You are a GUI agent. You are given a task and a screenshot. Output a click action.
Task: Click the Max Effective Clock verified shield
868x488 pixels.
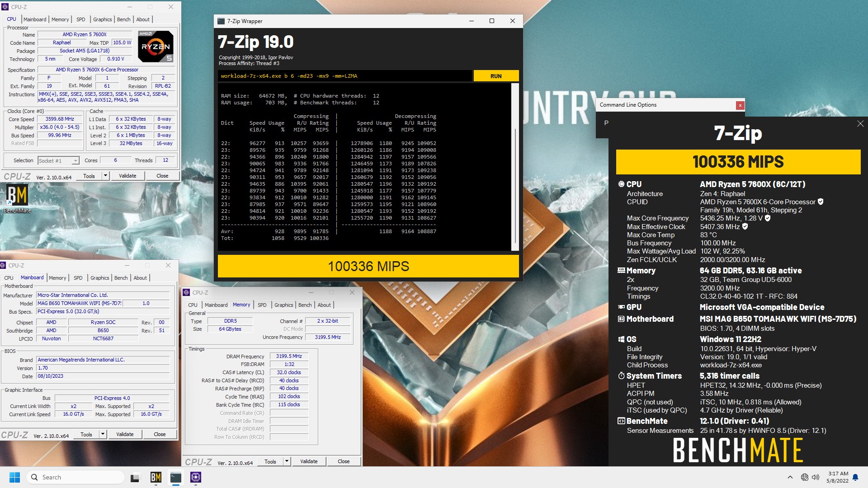[x=745, y=227]
